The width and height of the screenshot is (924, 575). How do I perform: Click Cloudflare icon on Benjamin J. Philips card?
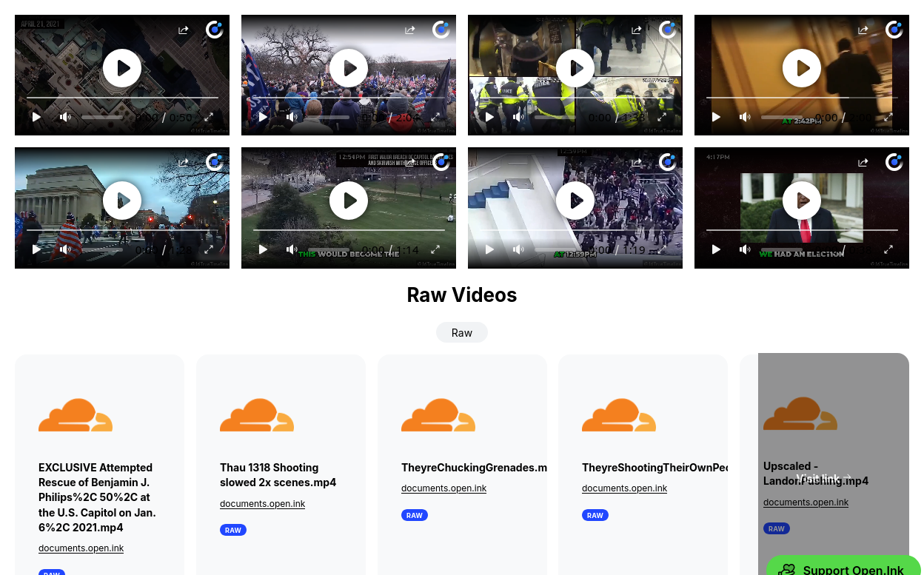(x=76, y=414)
